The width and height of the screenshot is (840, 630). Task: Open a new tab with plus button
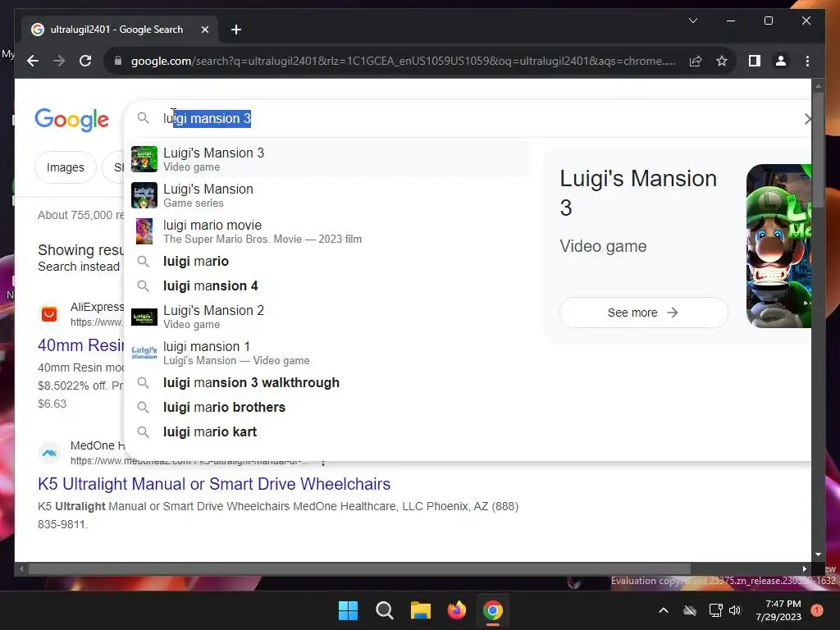[x=236, y=30]
